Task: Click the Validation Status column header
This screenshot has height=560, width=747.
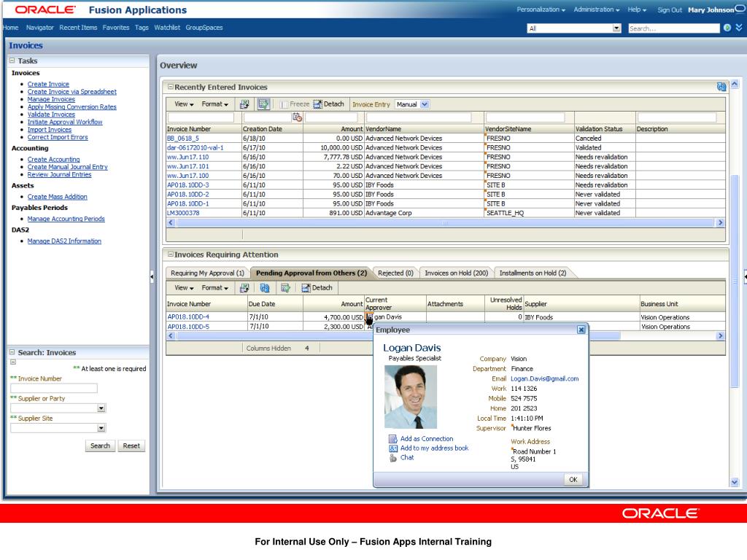Action: tap(599, 129)
